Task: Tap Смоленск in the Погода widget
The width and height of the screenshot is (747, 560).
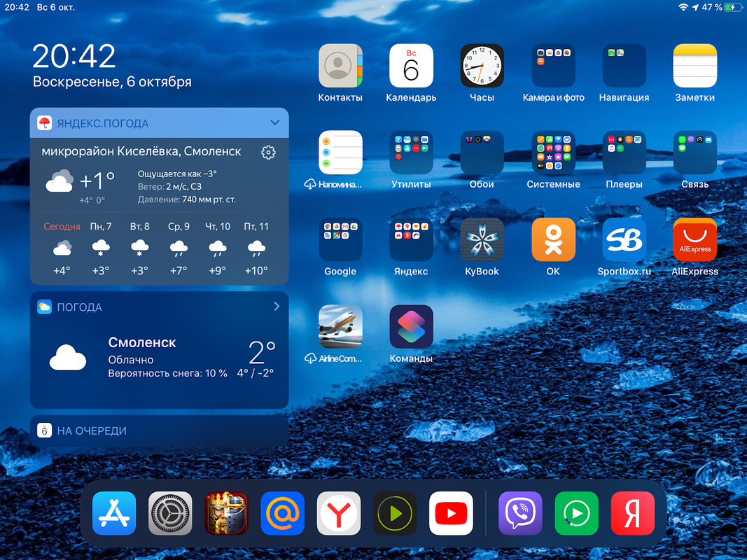Action: (x=142, y=342)
